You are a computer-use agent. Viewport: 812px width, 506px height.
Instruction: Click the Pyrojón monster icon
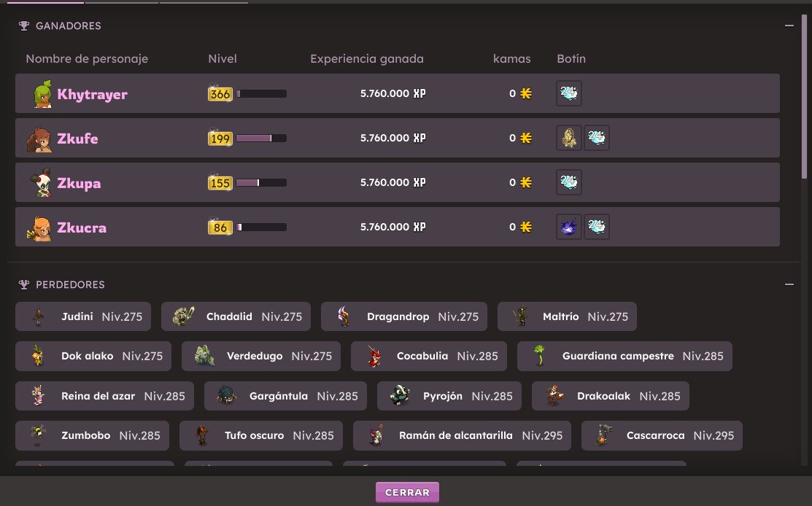pos(399,396)
